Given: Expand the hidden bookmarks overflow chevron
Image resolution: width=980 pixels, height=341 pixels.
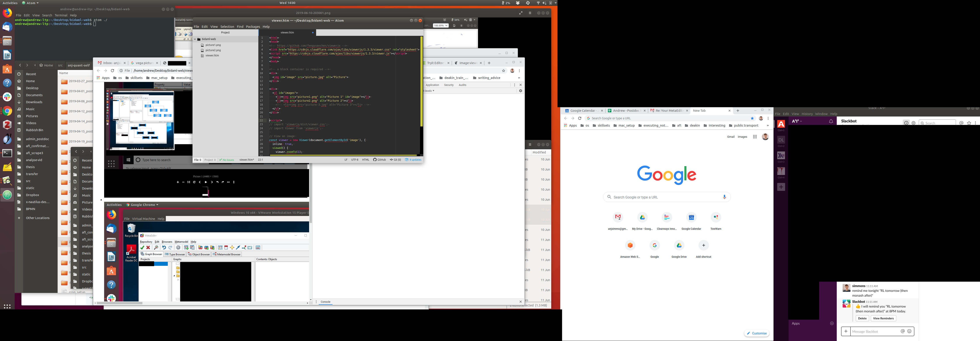Looking at the screenshot, I should pyautogui.click(x=768, y=125).
